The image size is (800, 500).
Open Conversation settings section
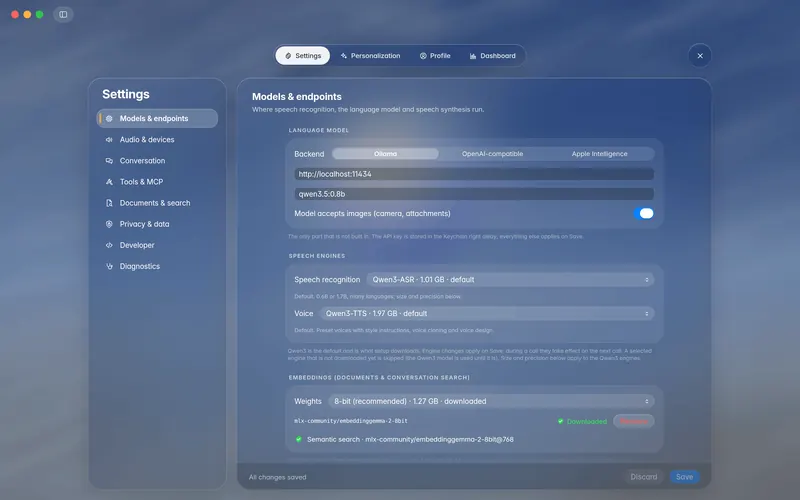pos(157,161)
